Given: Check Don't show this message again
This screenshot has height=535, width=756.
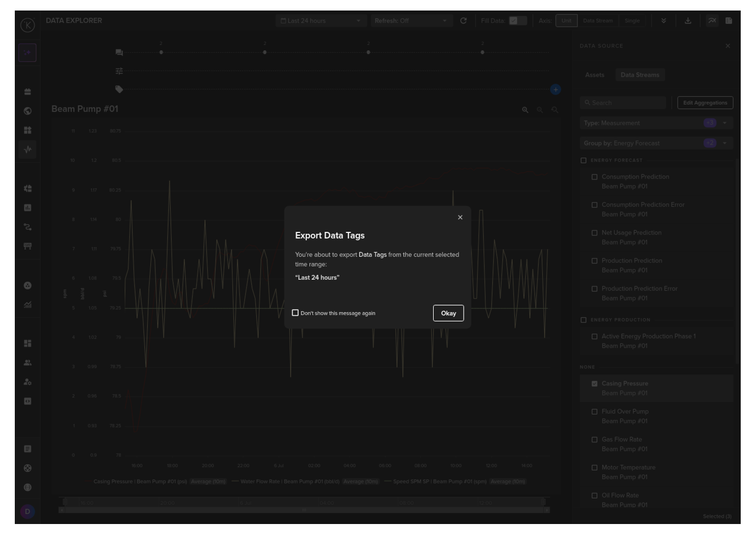Looking at the screenshot, I should 295,313.
